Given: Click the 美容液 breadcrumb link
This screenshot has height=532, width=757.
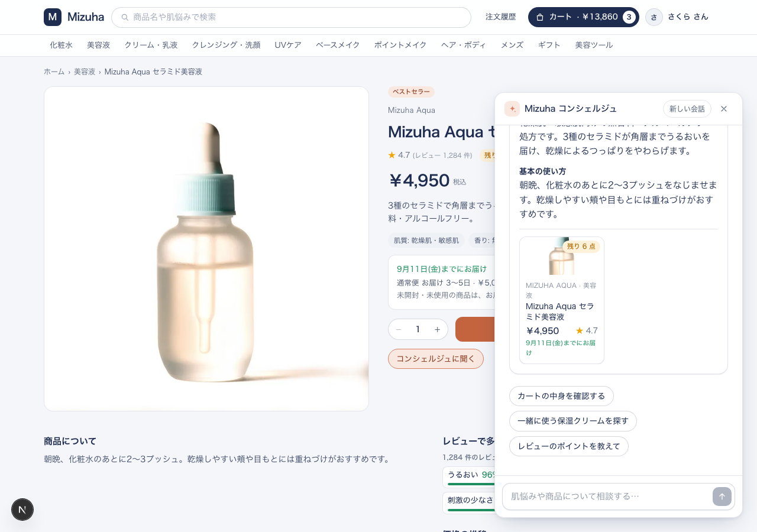Looking at the screenshot, I should 85,72.
